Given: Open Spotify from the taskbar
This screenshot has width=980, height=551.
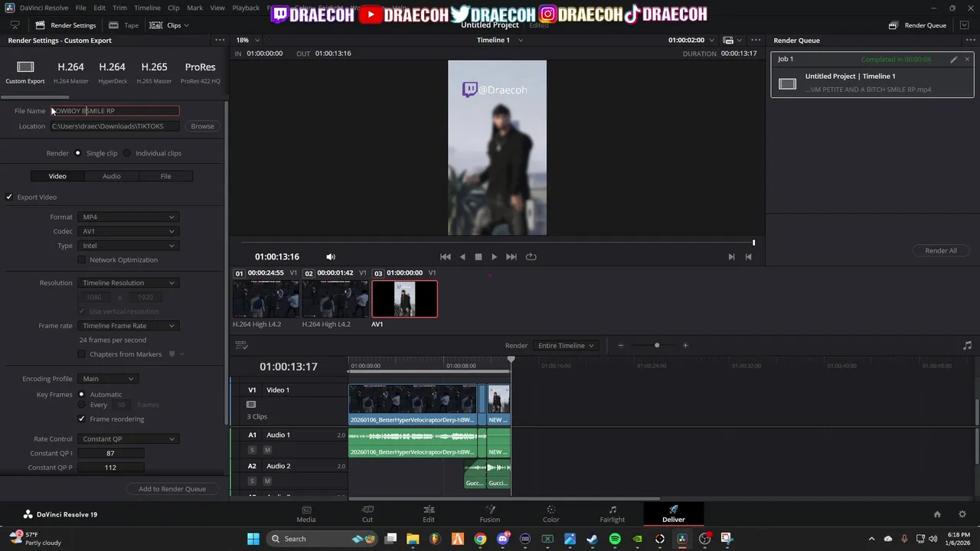Looking at the screenshot, I should coord(615,539).
